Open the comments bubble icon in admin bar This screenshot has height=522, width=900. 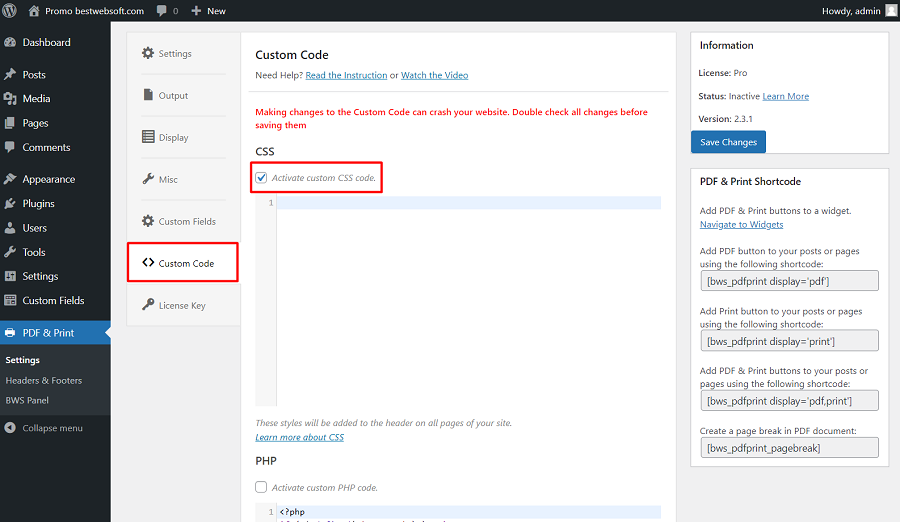click(161, 11)
